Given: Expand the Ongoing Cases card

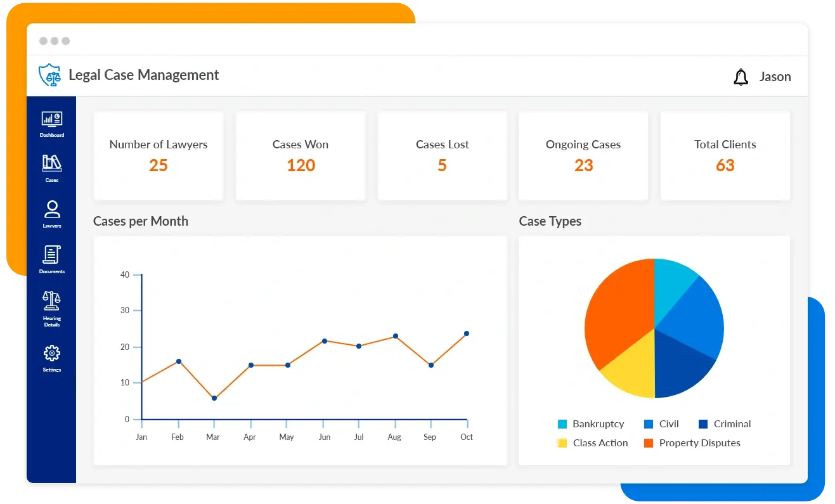Looking at the screenshot, I should (583, 156).
